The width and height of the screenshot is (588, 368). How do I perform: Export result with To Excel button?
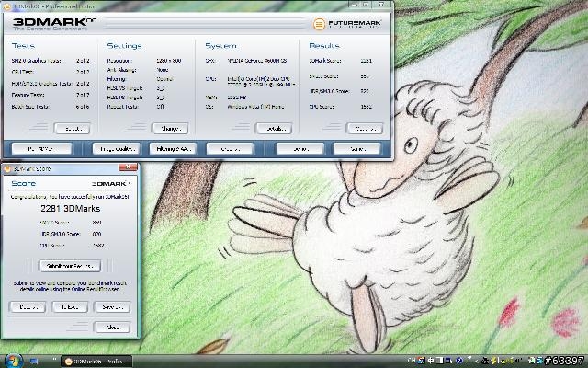70,306
